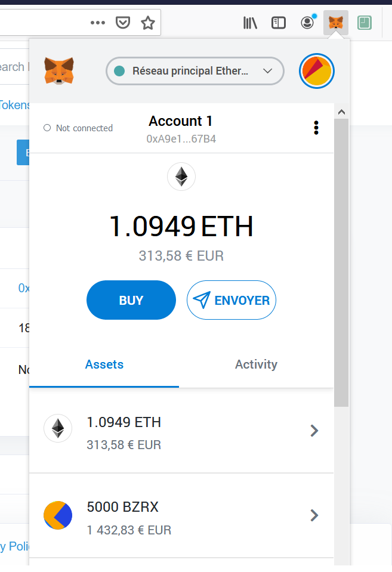Open the MetaMask fox extension icon
This screenshot has width=392, height=572.
click(336, 23)
